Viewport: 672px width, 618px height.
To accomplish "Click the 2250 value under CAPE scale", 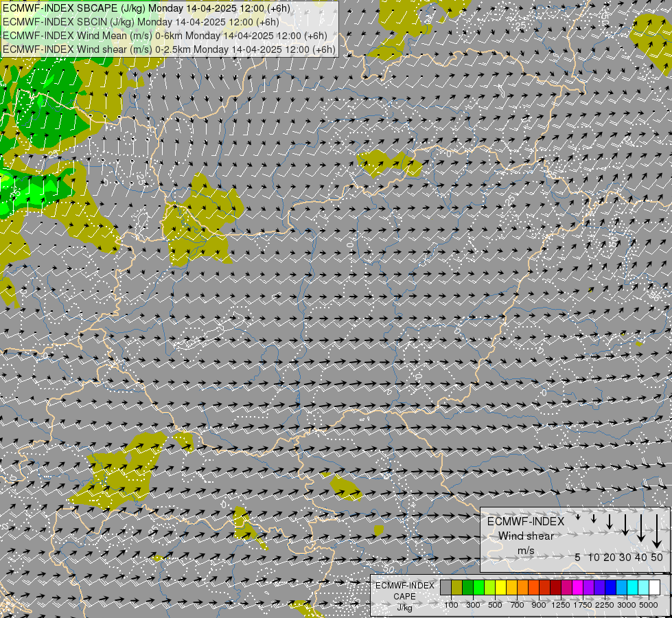I will [605, 605].
